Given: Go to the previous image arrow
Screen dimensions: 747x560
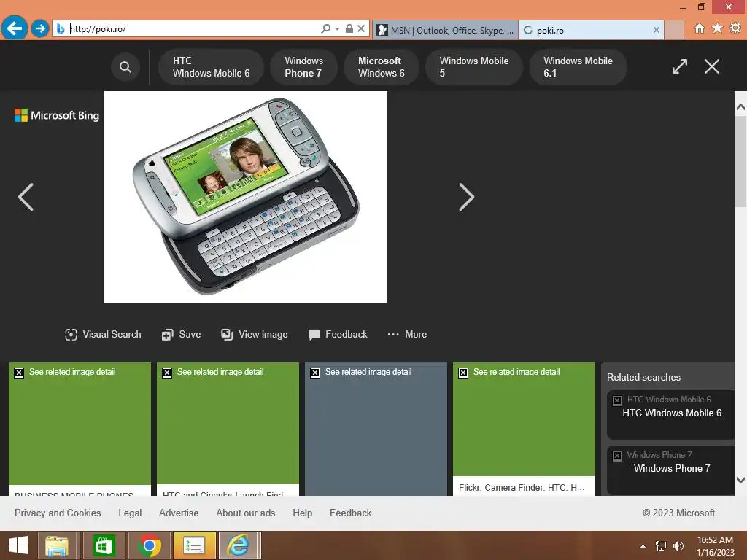Looking at the screenshot, I should (x=26, y=197).
